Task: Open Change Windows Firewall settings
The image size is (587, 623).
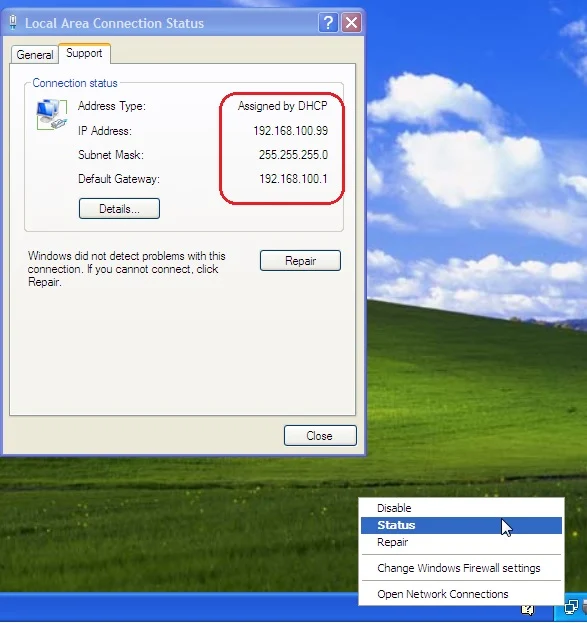Action: (461, 568)
